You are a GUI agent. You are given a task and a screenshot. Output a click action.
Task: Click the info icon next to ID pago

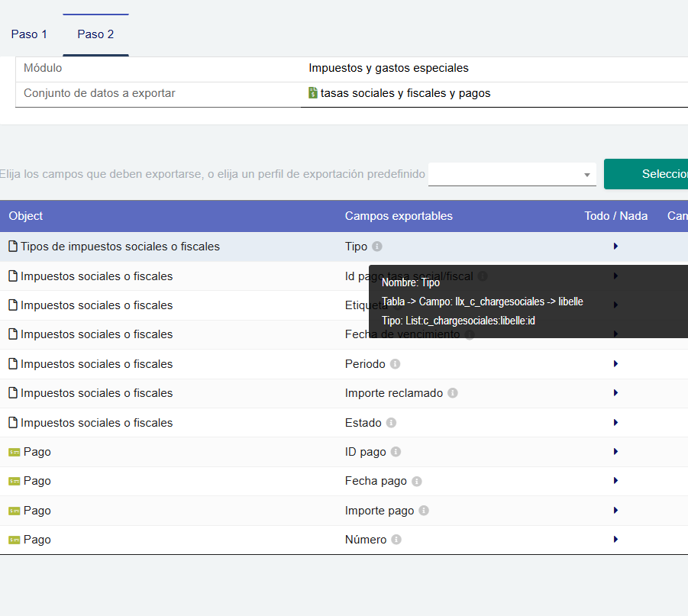[x=396, y=452]
